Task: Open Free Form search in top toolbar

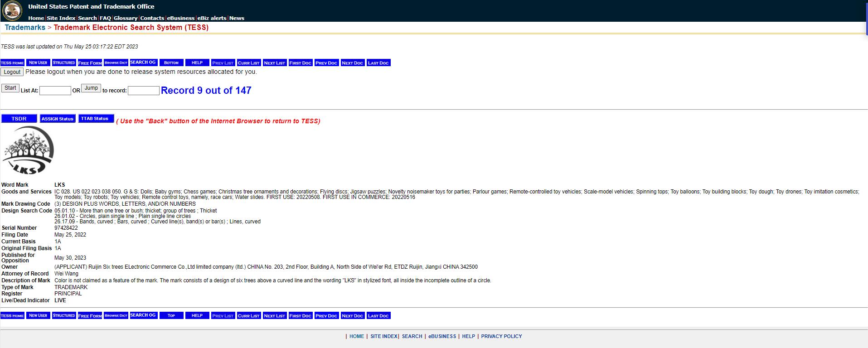Action: pyautogui.click(x=90, y=63)
